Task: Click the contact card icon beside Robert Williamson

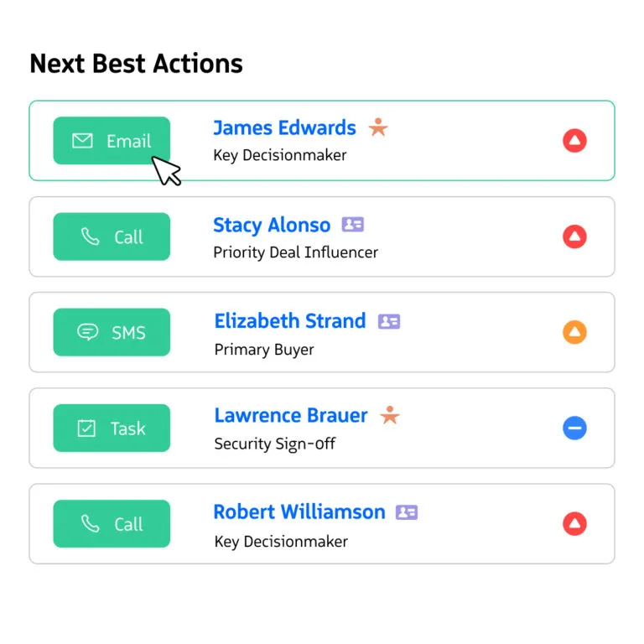Action: (x=407, y=512)
